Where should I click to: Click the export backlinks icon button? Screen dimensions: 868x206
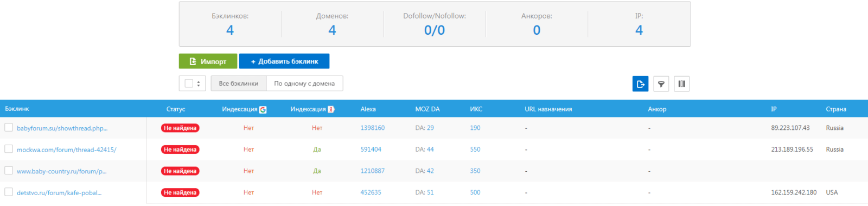[640, 84]
